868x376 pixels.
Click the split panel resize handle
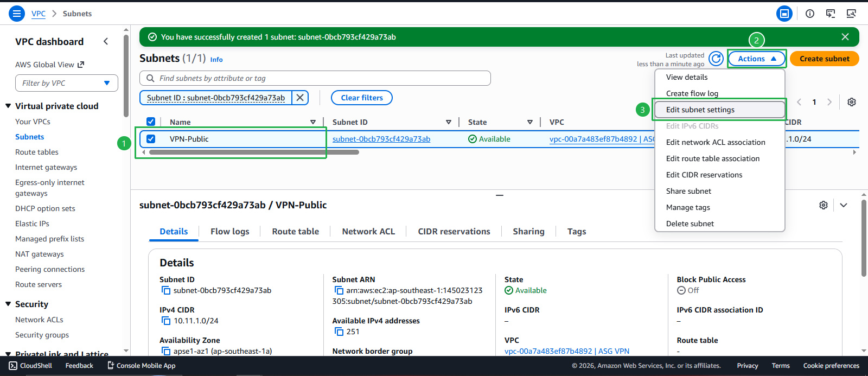coord(500,195)
